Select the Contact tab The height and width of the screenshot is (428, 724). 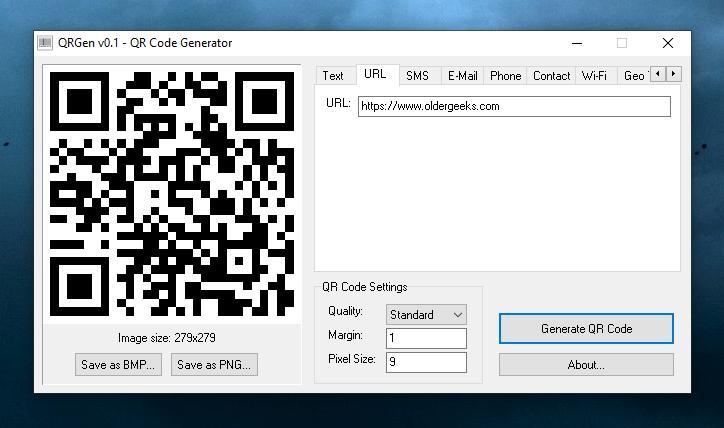coord(551,76)
